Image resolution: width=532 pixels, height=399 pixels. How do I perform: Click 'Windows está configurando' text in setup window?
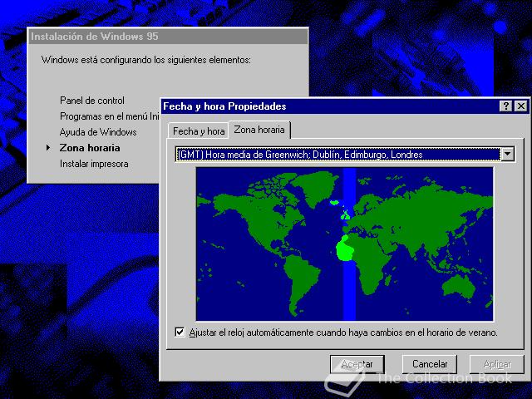click(146, 60)
